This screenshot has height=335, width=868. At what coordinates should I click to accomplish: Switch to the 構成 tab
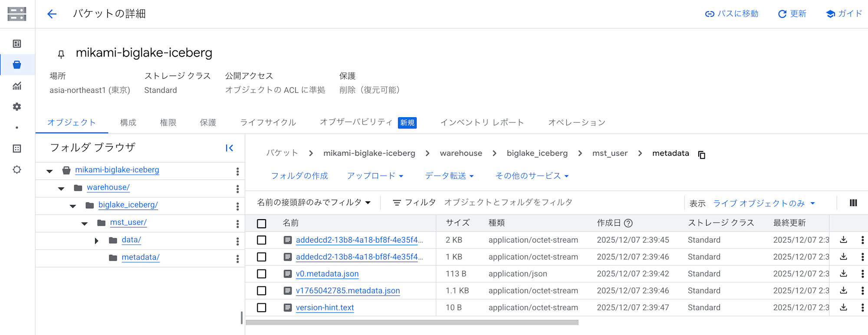click(x=128, y=123)
